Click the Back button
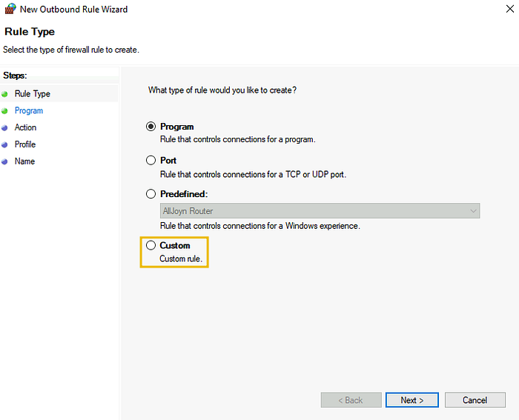This screenshot has height=420, width=519. tap(351, 400)
